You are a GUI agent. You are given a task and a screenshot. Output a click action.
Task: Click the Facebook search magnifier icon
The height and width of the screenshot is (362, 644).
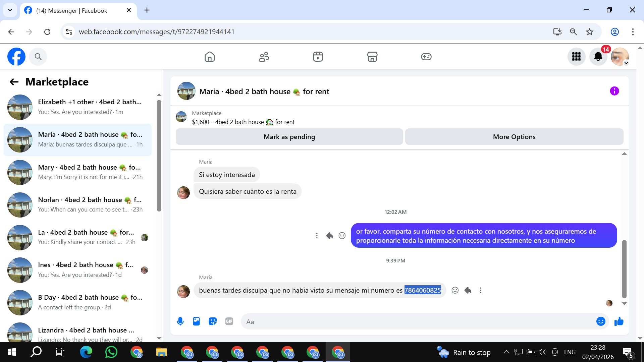click(x=38, y=57)
